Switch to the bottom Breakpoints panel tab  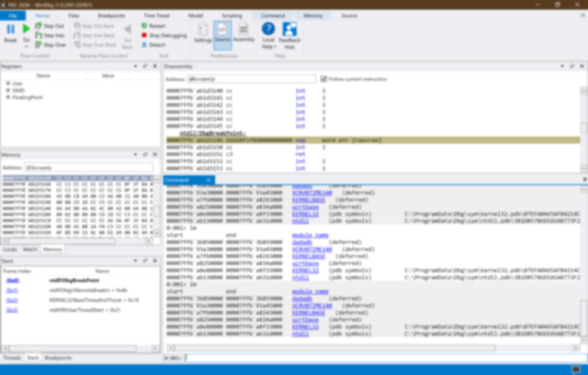point(58,358)
